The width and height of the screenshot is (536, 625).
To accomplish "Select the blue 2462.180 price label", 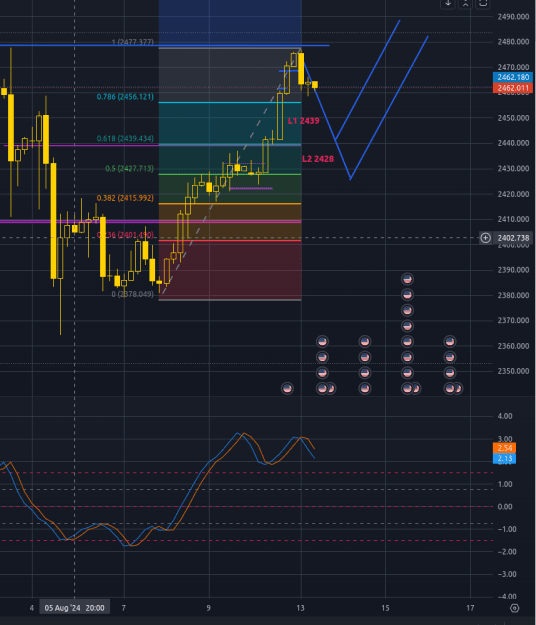I will click(x=513, y=77).
